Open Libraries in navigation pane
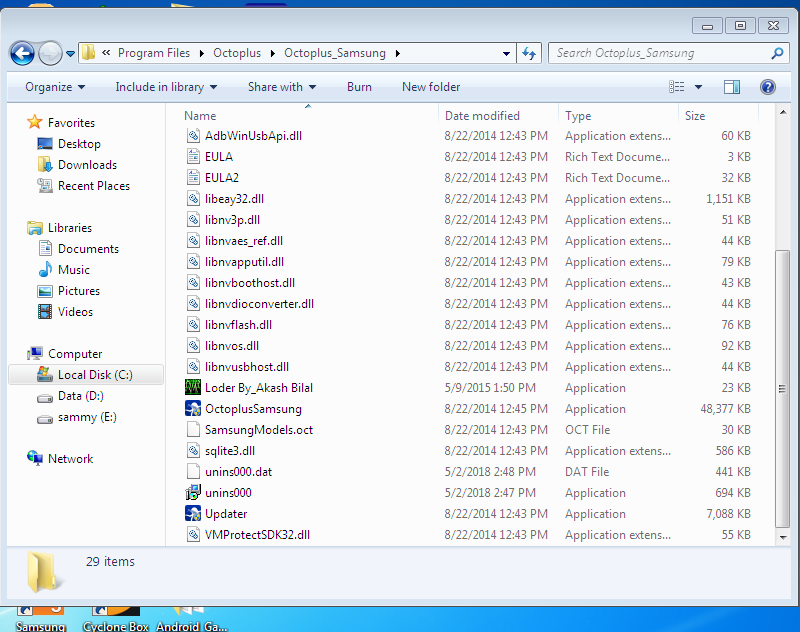 click(x=70, y=227)
